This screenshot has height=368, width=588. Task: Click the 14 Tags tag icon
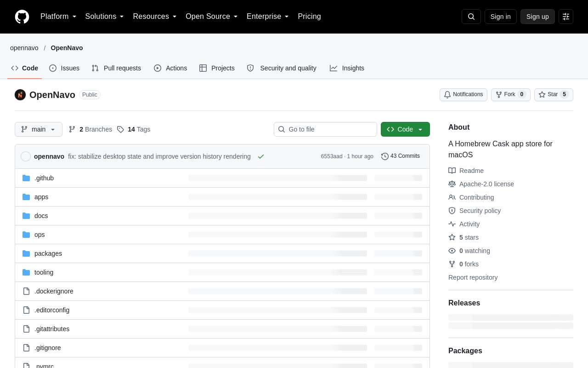120,129
